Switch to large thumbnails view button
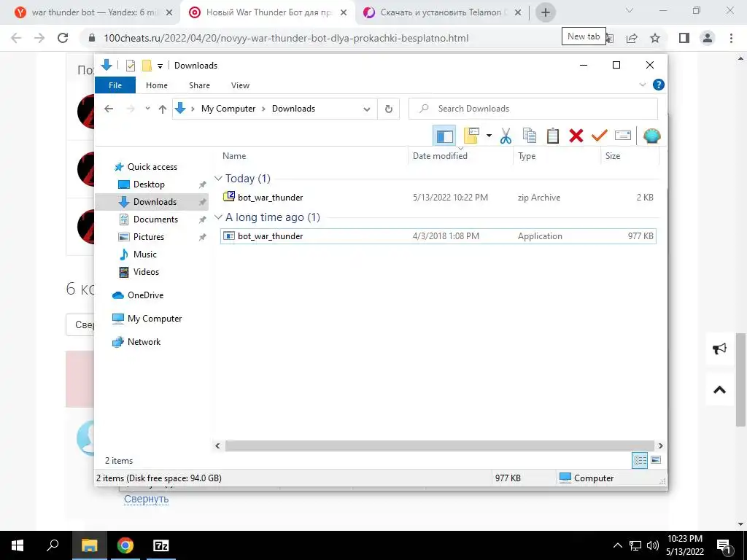Screen dimensions: 747x560 656,460
